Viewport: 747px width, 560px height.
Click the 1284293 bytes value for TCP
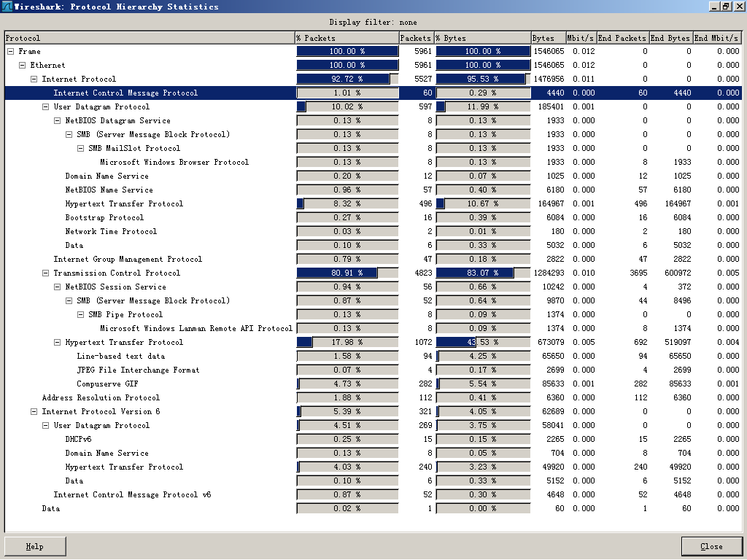click(549, 273)
